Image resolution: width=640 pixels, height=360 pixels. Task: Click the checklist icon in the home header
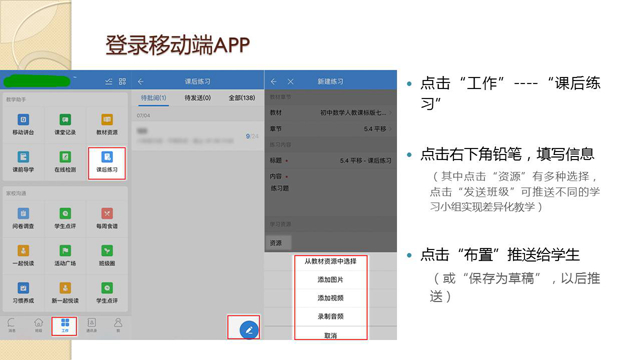pyautogui.click(x=108, y=82)
